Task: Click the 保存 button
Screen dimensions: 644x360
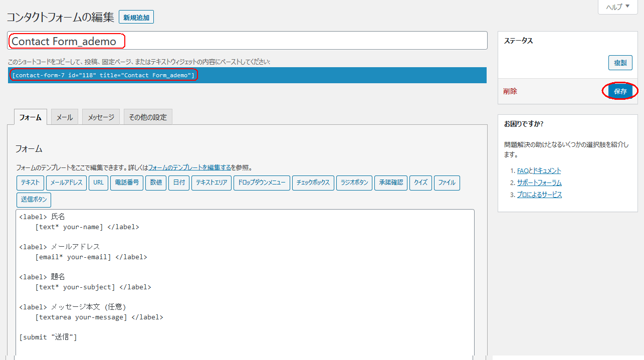Action: point(620,91)
